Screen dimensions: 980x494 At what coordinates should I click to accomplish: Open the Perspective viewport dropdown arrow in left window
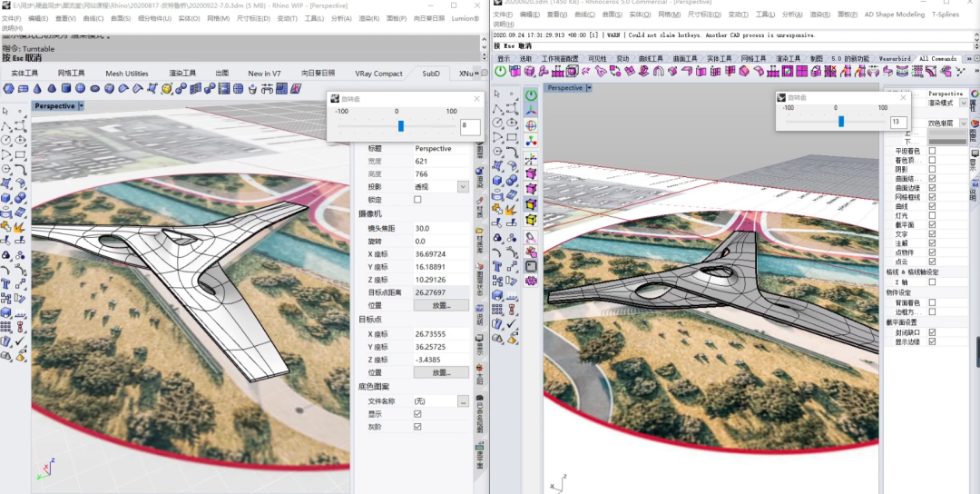pyautogui.click(x=82, y=106)
